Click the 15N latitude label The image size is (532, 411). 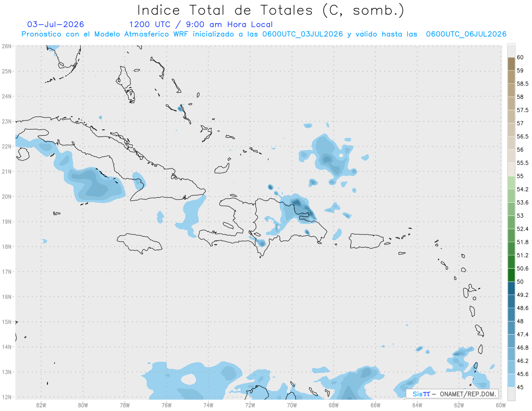pos(7,322)
